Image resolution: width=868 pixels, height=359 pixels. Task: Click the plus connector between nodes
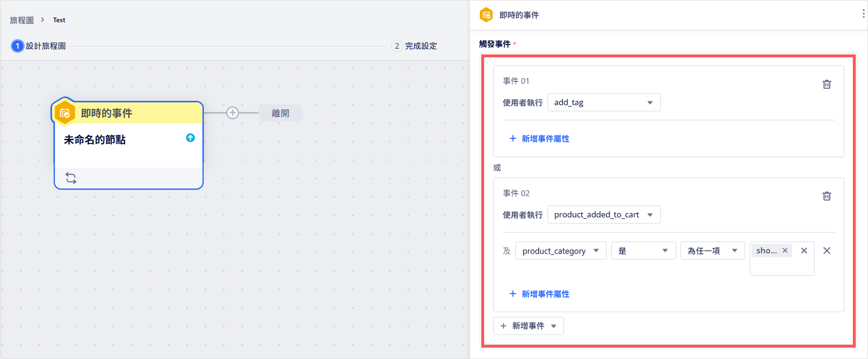(x=233, y=113)
